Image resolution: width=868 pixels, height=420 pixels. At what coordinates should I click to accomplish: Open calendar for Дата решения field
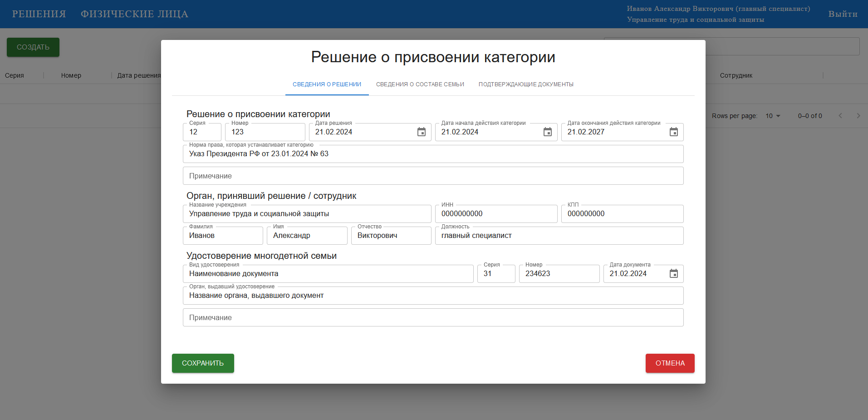pyautogui.click(x=422, y=132)
